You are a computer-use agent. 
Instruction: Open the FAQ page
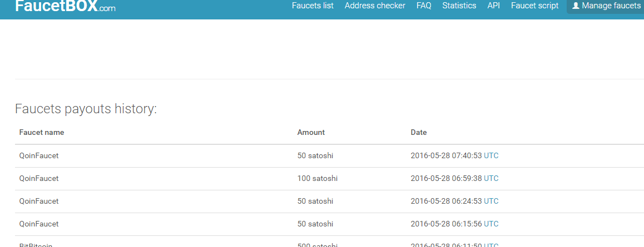click(424, 6)
